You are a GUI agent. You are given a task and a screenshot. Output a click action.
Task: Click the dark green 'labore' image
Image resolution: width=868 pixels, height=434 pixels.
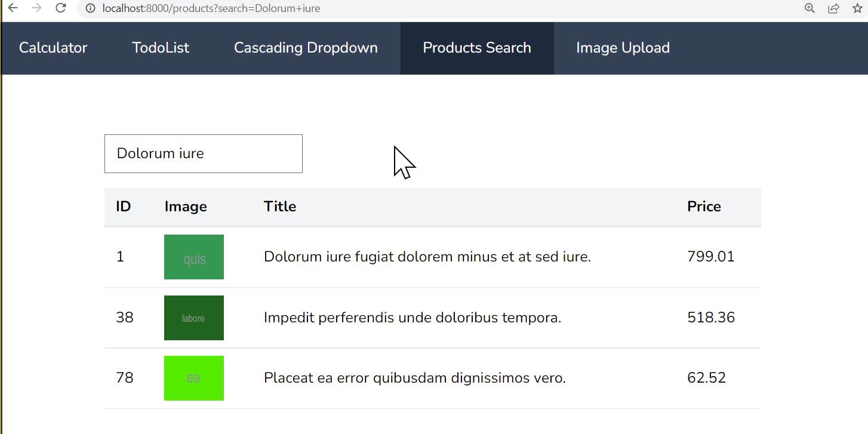[194, 318]
